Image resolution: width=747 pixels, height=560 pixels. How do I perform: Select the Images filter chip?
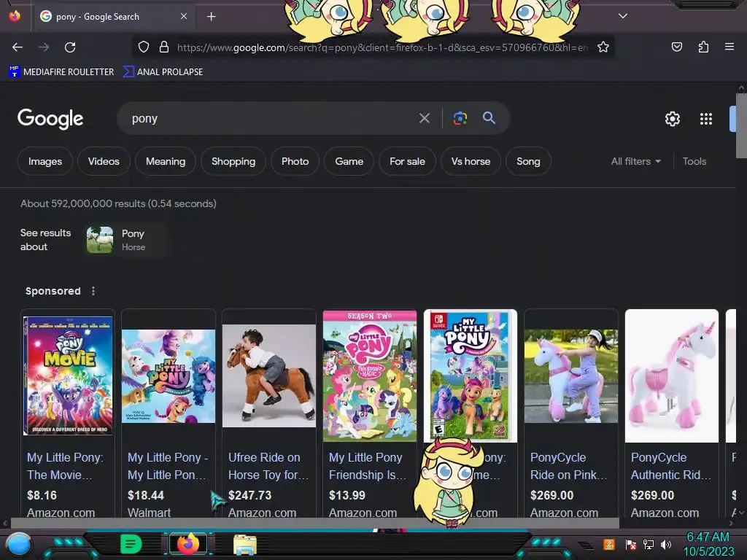tap(44, 161)
